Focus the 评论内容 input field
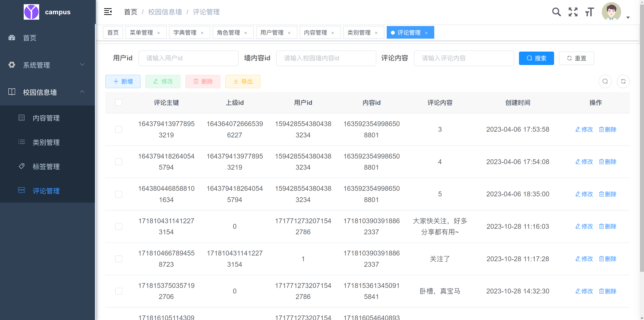644x320 pixels. [464, 58]
